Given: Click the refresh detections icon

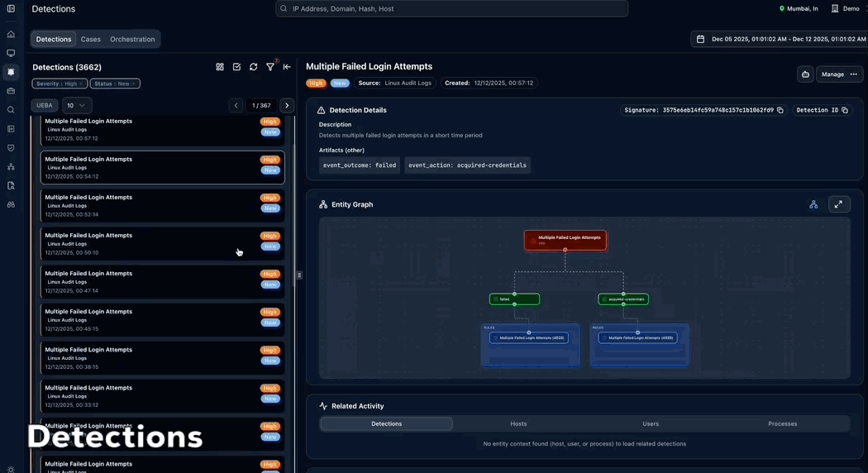Looking at the screenshot, I should (253, 67).
